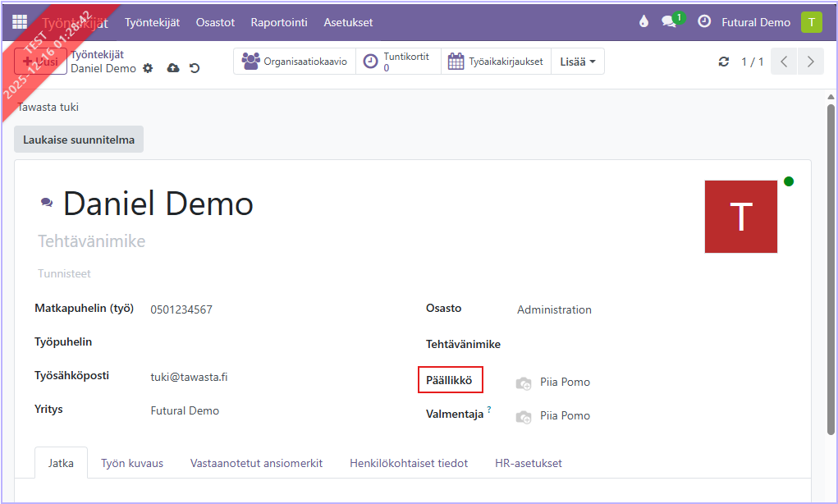Open the clock activities icon in top bar
This screenshot has width=838, height=504.
point(704,22)
